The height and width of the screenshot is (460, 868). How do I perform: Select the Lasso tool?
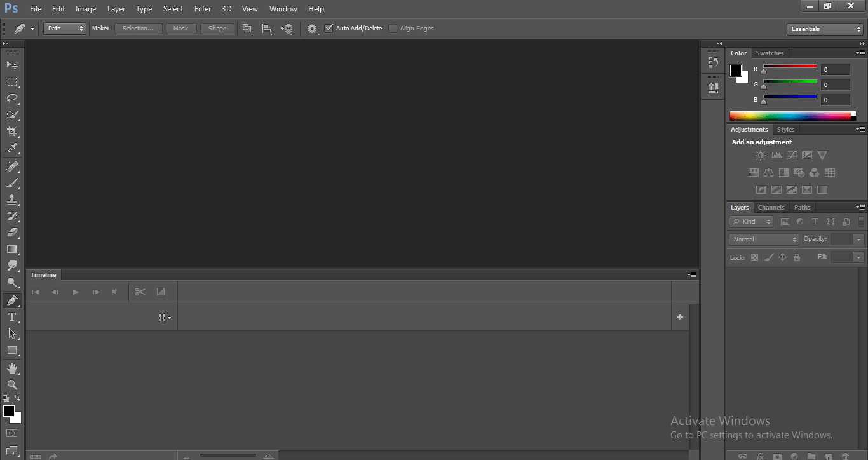pos(12,98)
